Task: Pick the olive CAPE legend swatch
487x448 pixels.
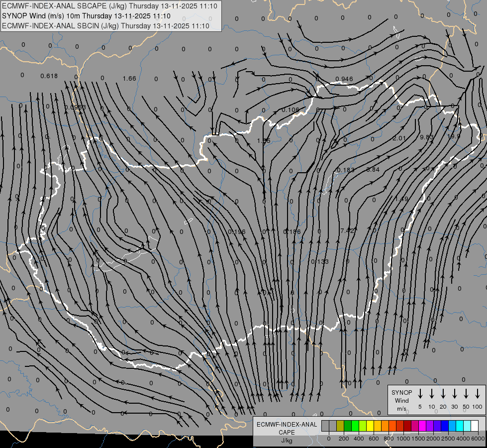Action: coord(340,426)
